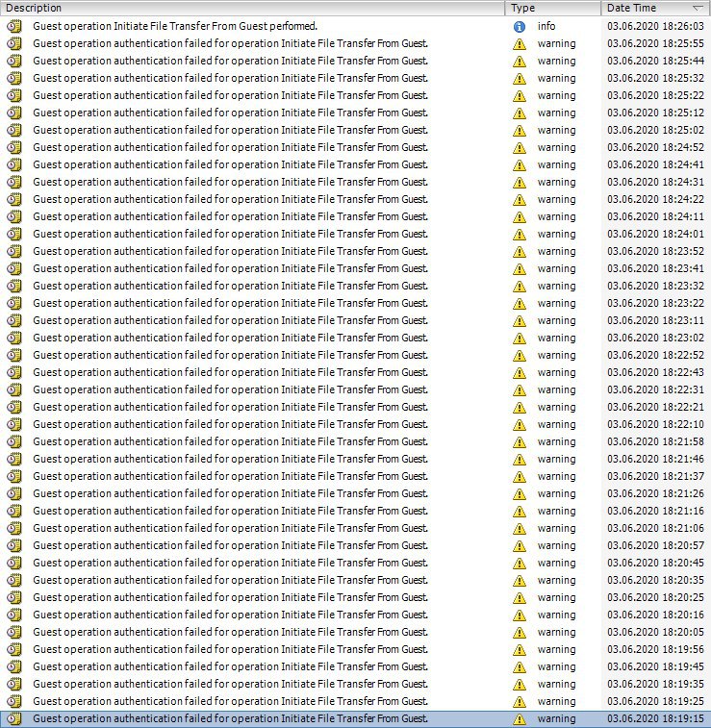This screenshot has height=728, width=711.
Task: Select the 'warning' type cell at 18:21:58
Action: 556,441
